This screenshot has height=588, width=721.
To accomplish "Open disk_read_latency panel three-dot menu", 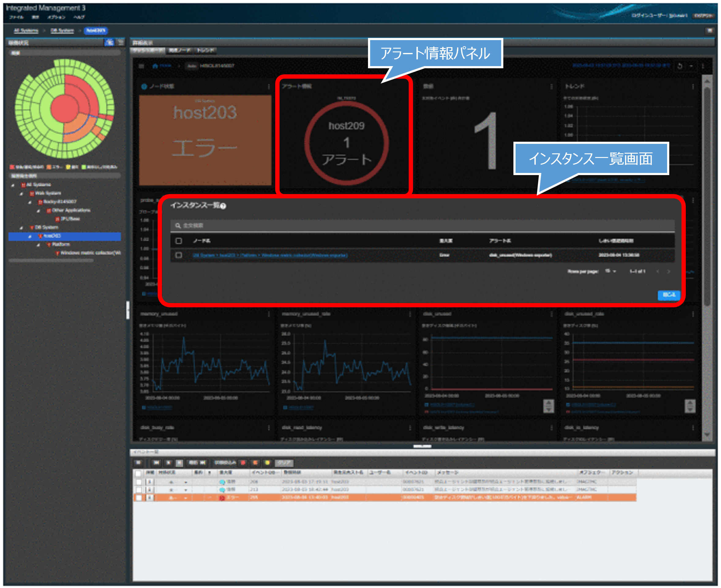I will (410, 428).
